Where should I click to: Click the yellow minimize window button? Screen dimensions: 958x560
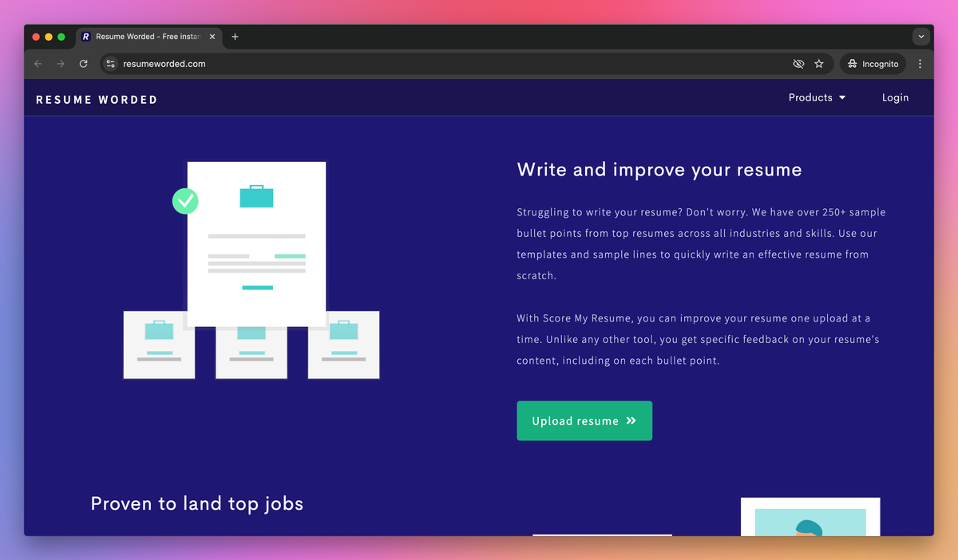click(x=49, y=37)
